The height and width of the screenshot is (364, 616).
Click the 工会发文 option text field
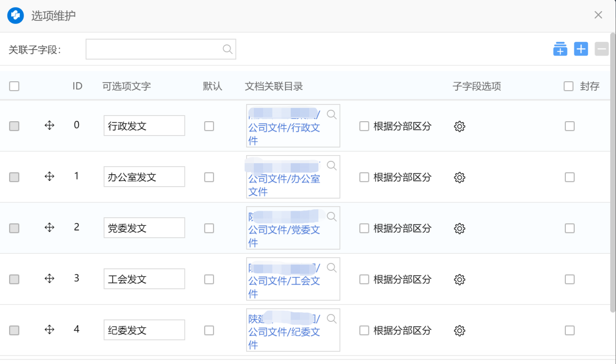pos(144,279)
